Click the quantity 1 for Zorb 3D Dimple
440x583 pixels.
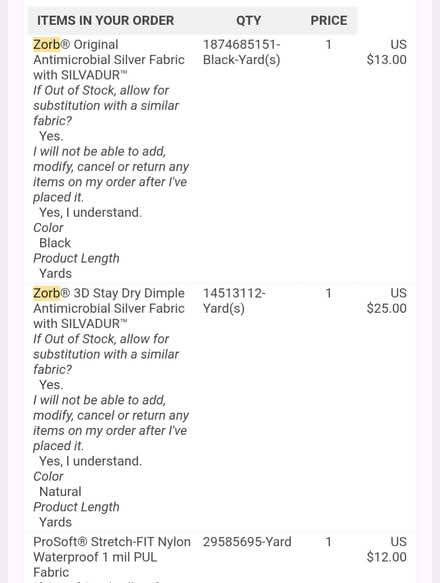[x=328, y=293]
